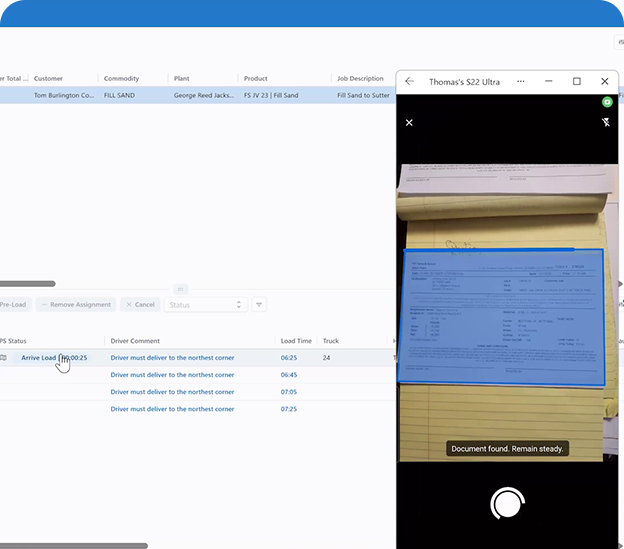The width and height of the screenshot is (624, 549).
Task: Open driver comment for the 07:05 load
Action: (172, 392)
